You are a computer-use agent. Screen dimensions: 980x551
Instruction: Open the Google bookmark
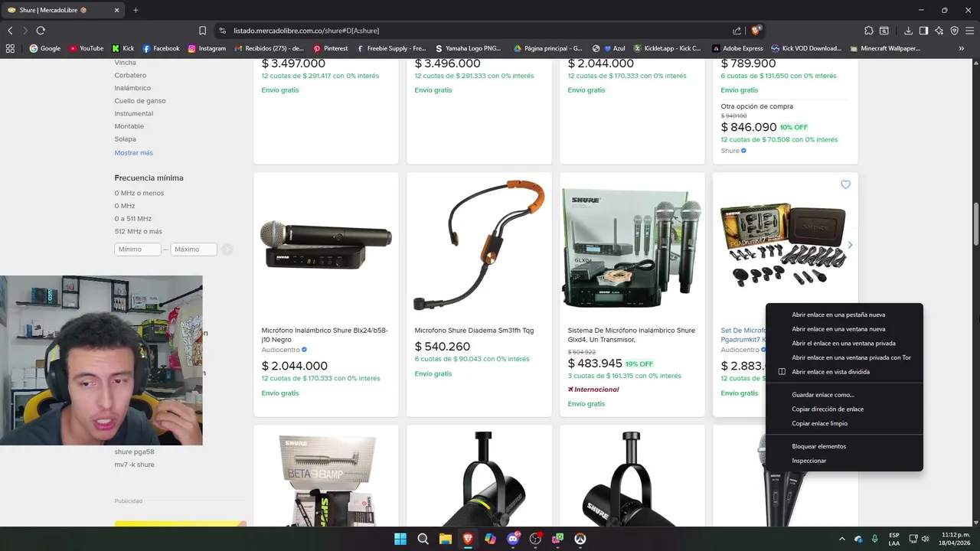[44, 48]
